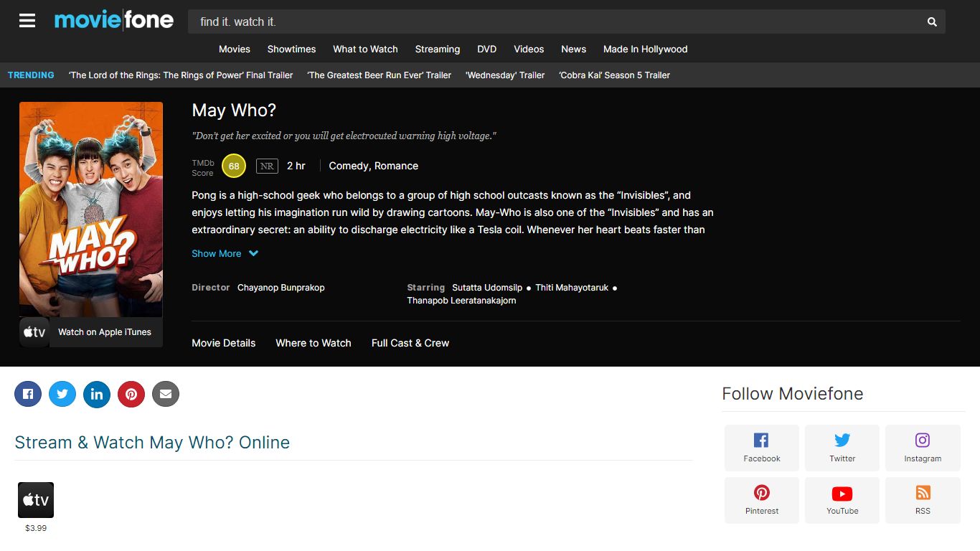Open Sutatta Udomsilp's page
Screen dimensions: 980x551
click(x=487, y=287)
